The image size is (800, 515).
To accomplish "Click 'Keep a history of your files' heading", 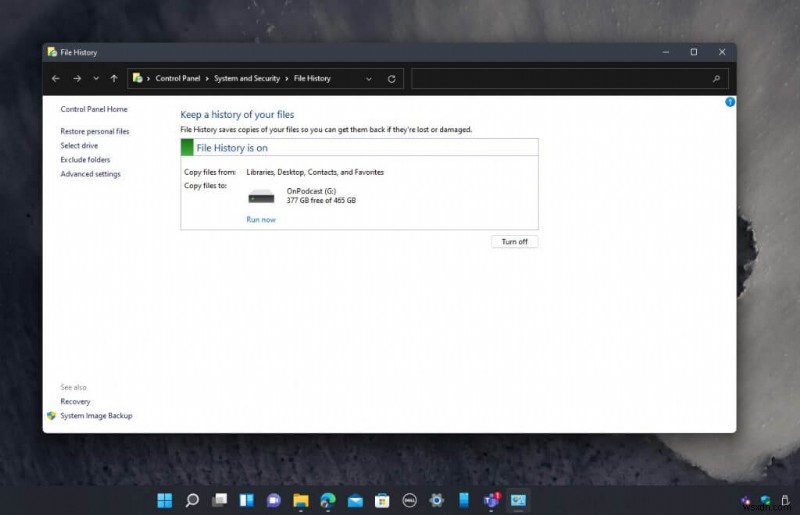I will 237,115.
